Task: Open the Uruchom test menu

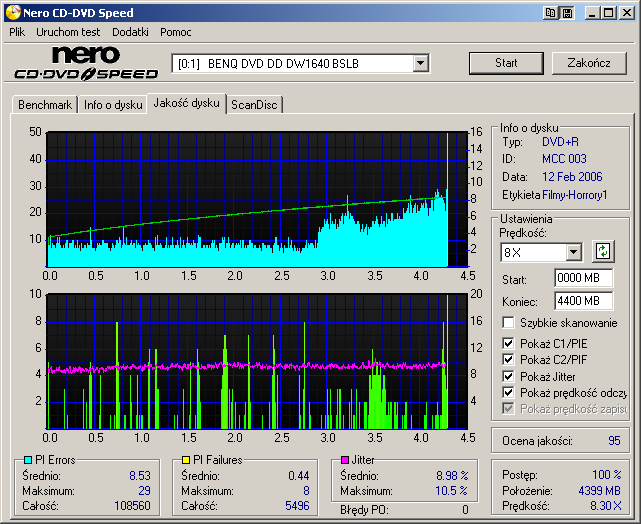Action: 68,32
